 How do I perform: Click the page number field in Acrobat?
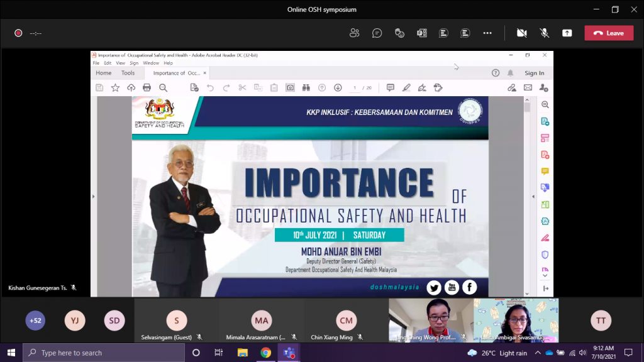(355, 88)
